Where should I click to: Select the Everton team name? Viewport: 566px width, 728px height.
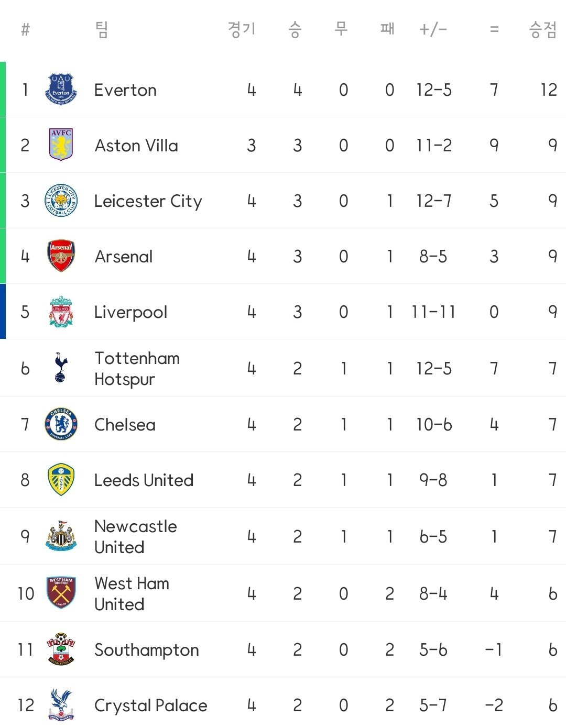(125, 90)
